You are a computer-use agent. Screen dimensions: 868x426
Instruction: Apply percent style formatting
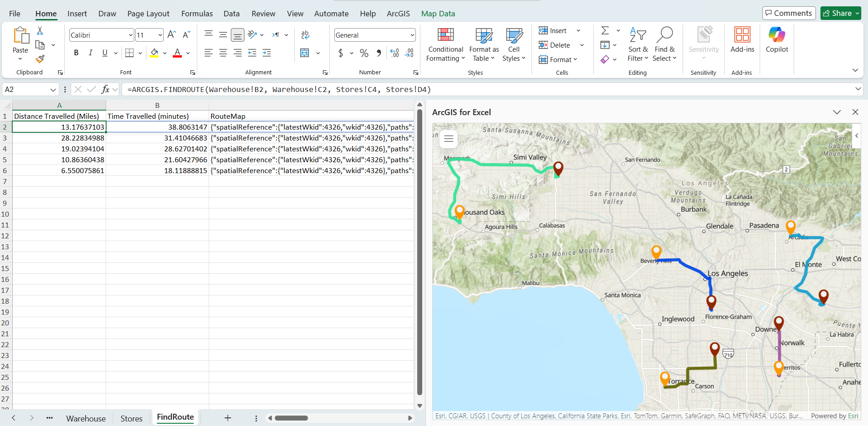click(364, 53)
